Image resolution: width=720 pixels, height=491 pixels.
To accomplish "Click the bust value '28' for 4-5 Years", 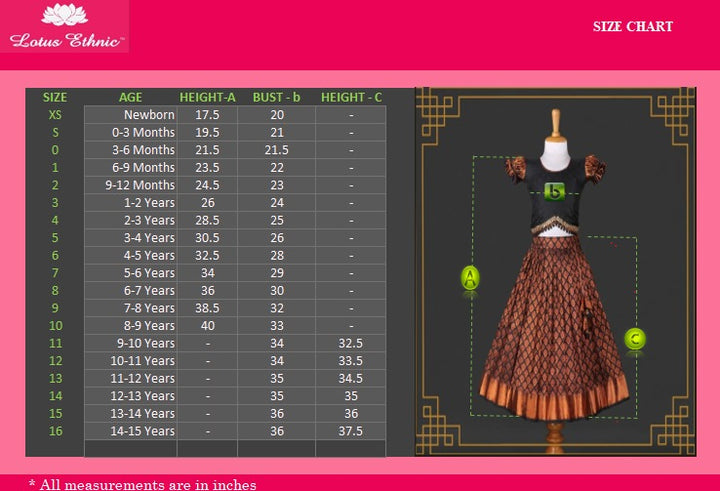I will tap(277, 255).
